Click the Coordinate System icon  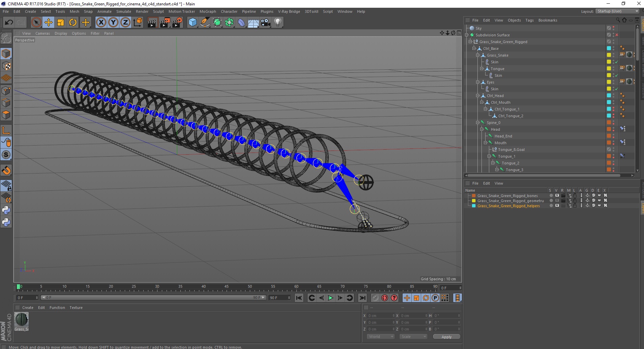tap(138, 23)
